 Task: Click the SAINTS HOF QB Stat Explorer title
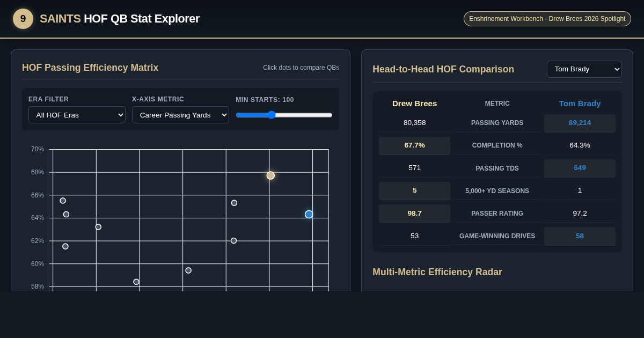pyautogui.click(x=120, y=19)
